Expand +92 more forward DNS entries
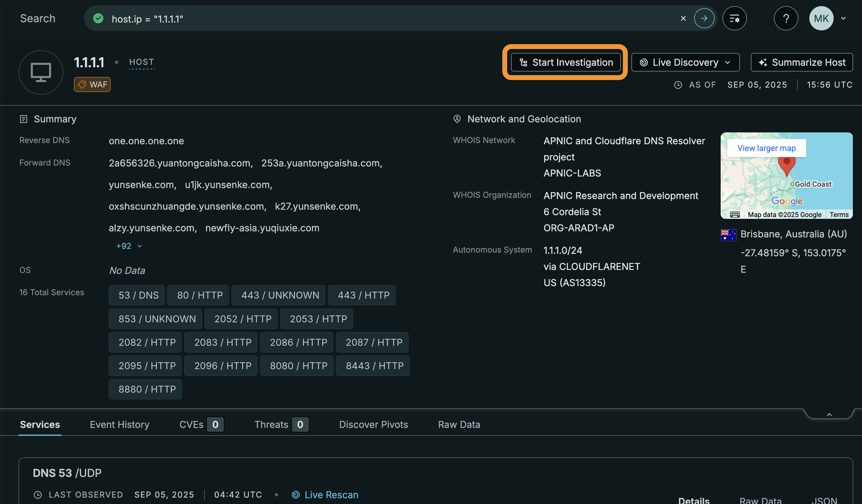The image size is (862, 504). [x=129, y=246]
